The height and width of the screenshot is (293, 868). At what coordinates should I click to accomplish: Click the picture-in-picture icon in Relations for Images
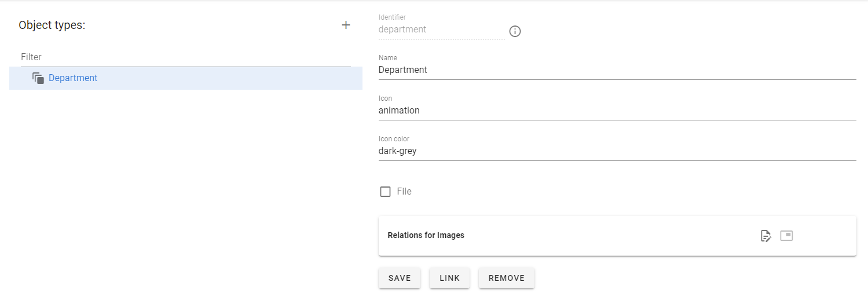[x=786, y=236]
